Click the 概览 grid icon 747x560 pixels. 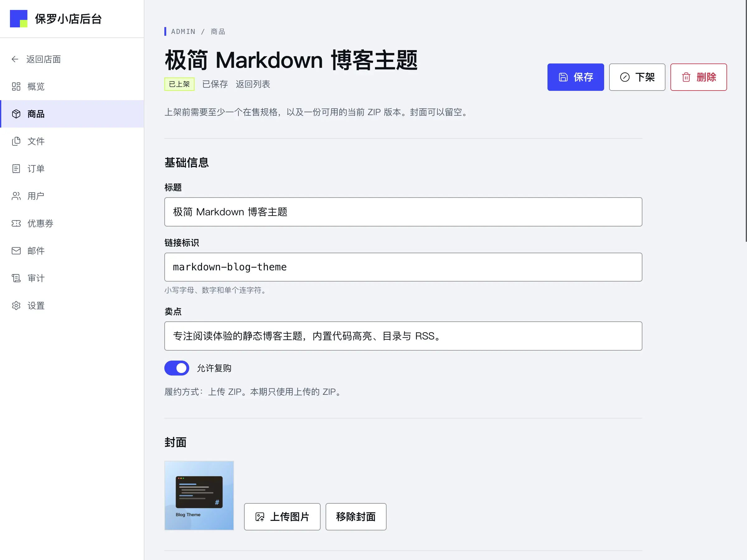click(x=16, y=87)
